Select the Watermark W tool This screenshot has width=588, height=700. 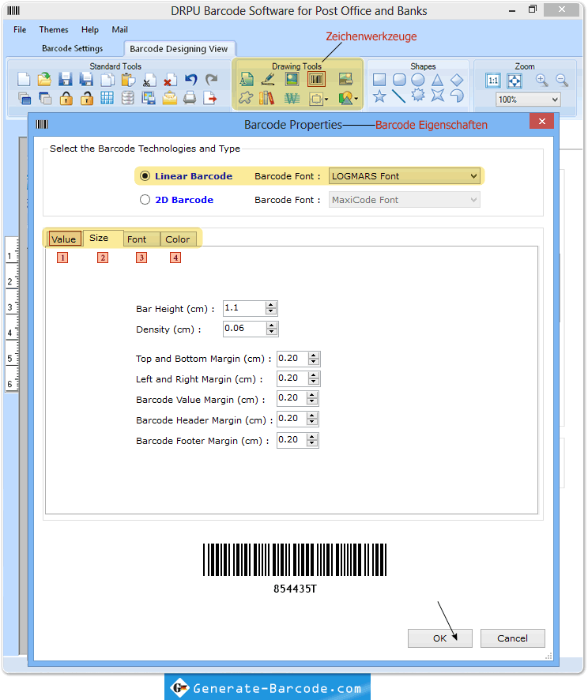(x=292, y=98)
